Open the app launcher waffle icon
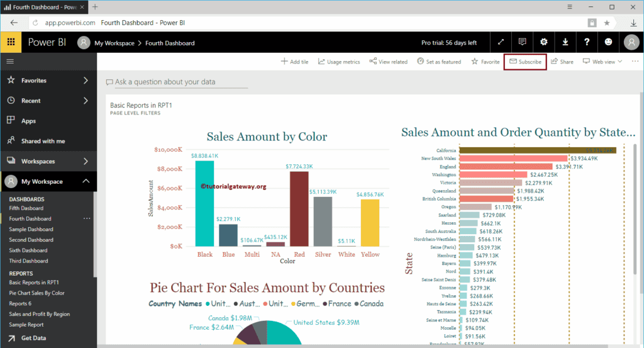Viewport: 644px width, 348px height. (x=11, y=42)
